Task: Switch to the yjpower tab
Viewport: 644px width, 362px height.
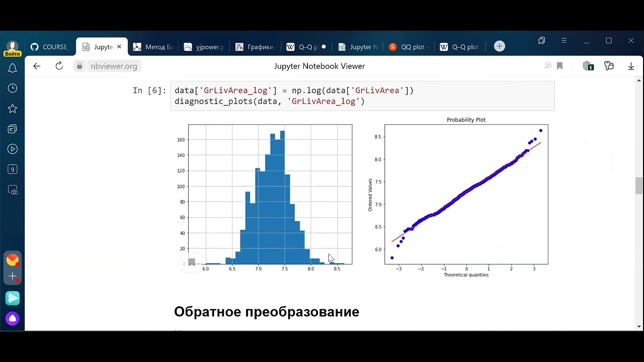Action: (204, 47)
